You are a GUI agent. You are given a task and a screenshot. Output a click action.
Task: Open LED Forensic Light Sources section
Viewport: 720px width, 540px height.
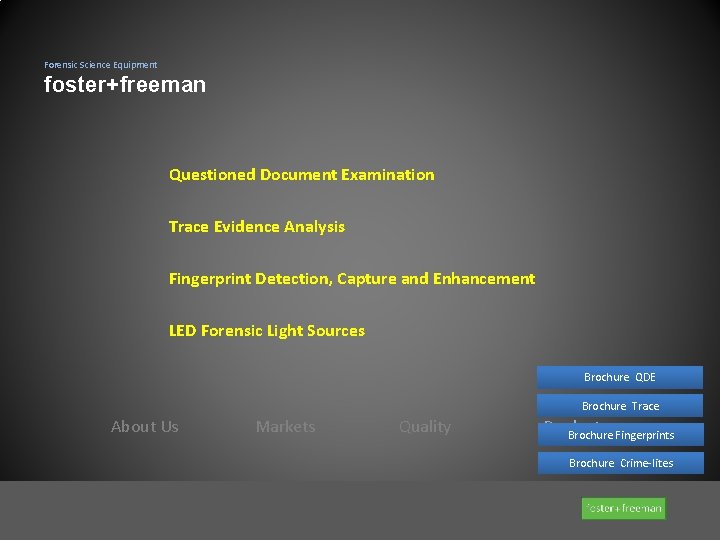tap(267, 331)
